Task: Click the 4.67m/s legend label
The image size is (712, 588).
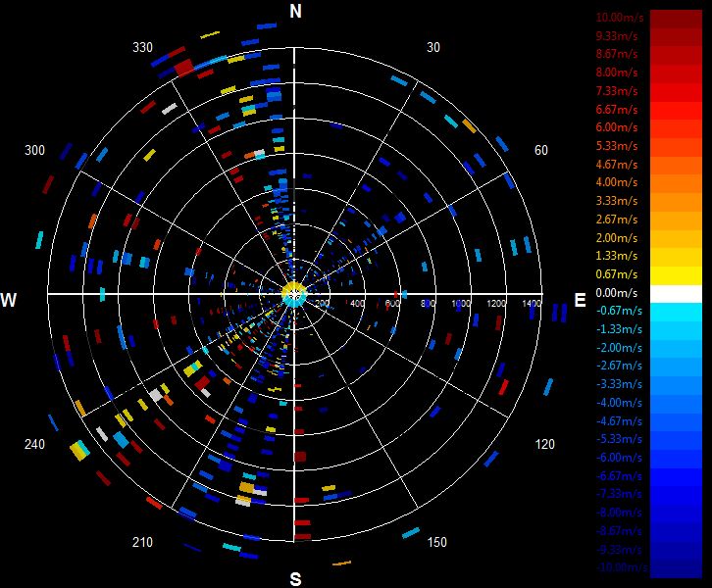Action: (617, 165)
